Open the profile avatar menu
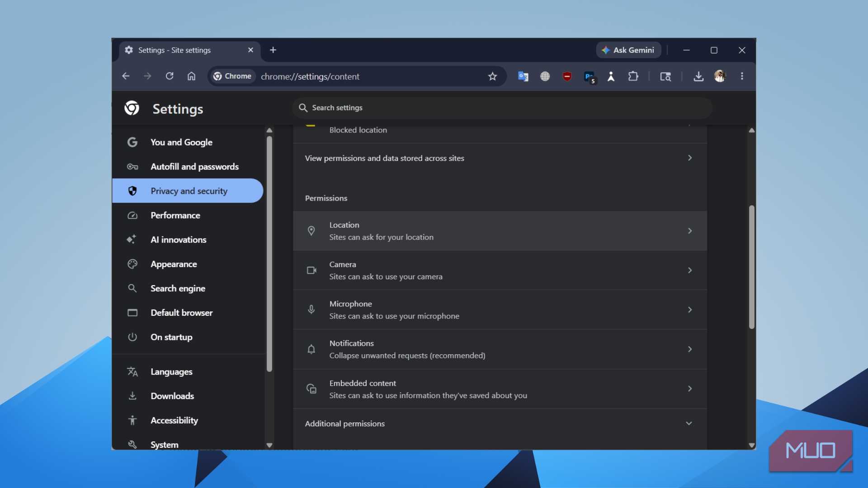 (720, 76)
